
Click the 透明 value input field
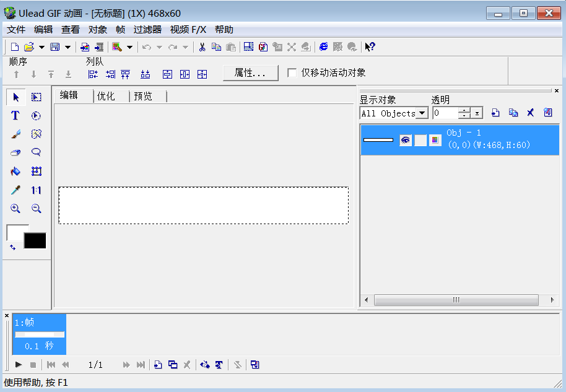click(445, 113)
